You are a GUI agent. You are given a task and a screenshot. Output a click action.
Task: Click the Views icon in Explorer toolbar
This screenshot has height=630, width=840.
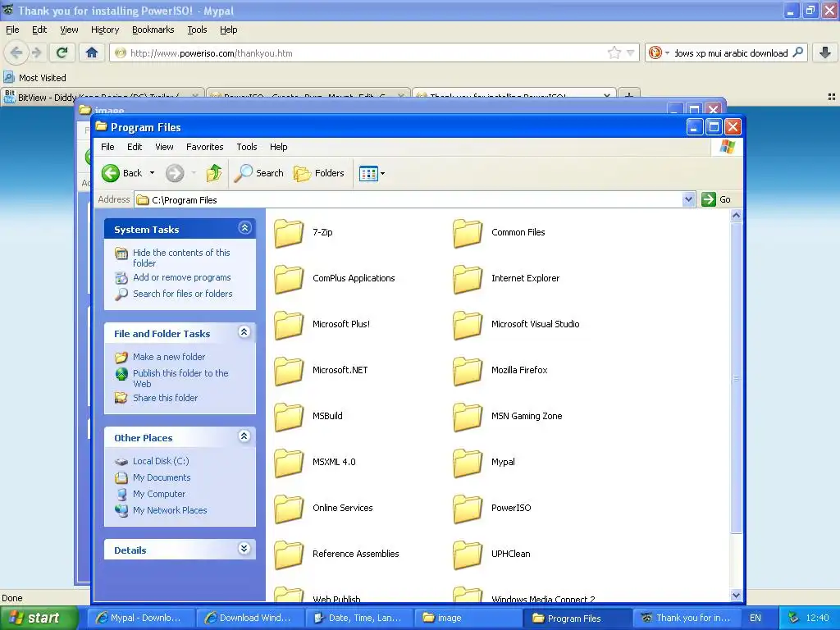(x=368, y=174)
